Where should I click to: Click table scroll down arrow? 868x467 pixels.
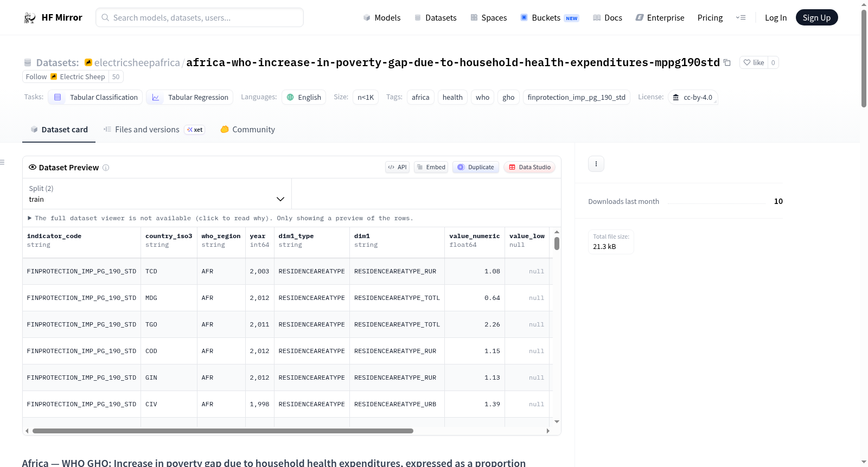[557, 421]
